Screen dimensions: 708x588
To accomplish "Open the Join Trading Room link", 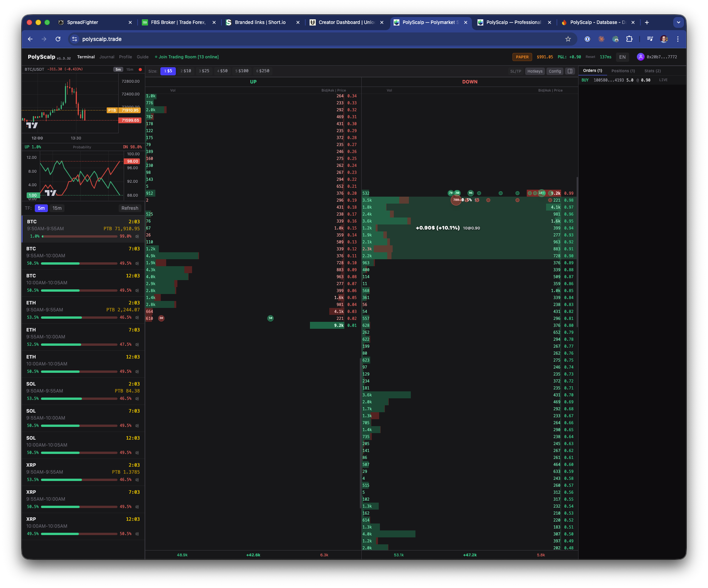I will click(188, 57).
